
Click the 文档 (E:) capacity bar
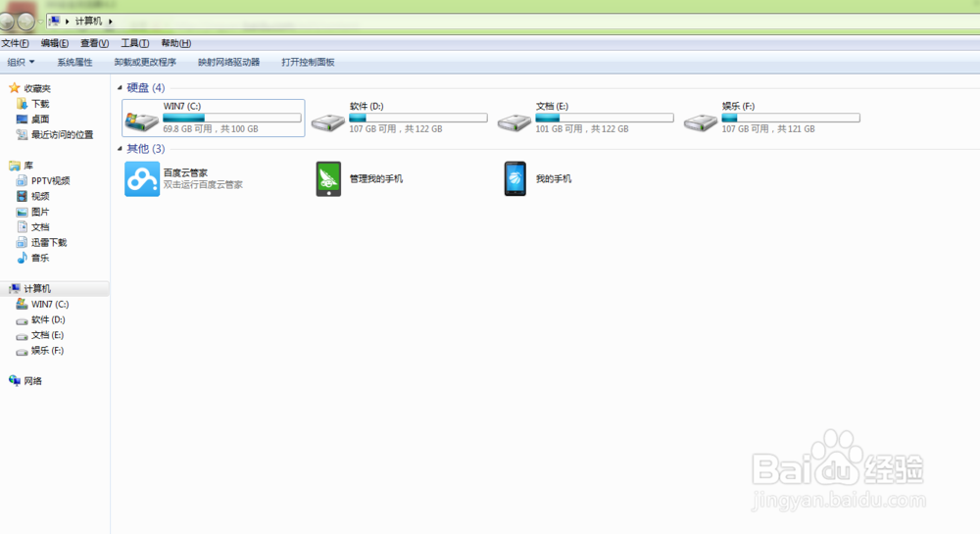click(605, 118)
